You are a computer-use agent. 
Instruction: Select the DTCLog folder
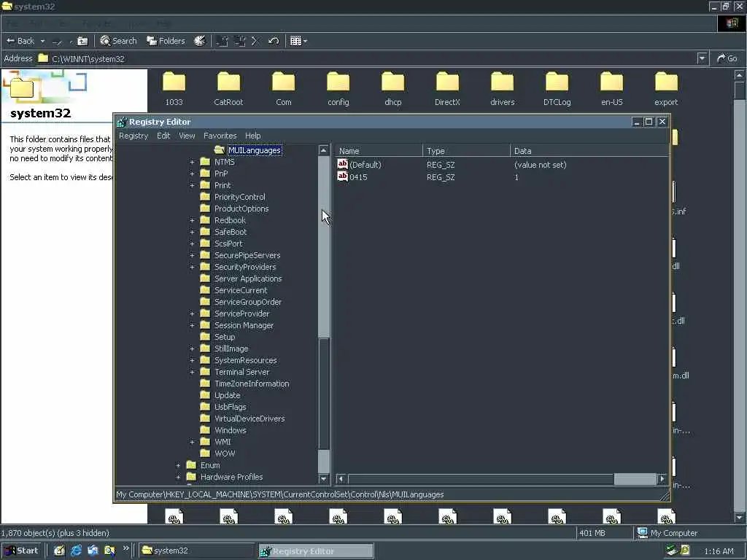pos(557,89)
